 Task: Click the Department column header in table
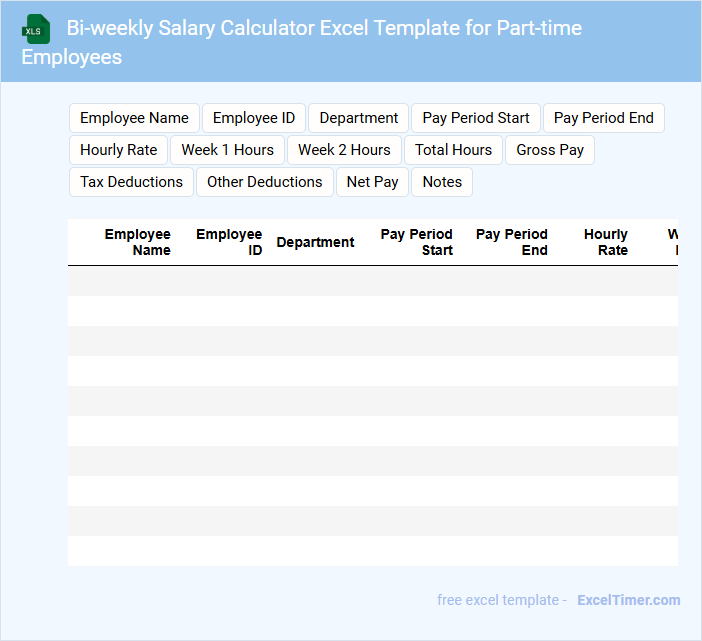315,242
